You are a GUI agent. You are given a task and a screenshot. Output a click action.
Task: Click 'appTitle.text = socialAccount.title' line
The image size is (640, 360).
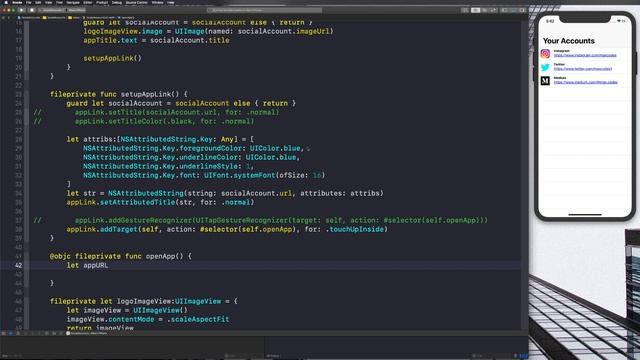click(156, 40)
